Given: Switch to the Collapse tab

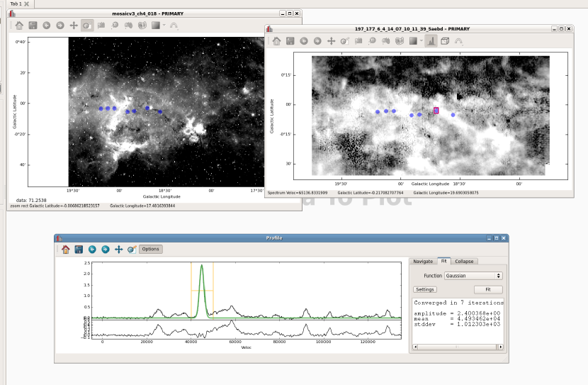Looking at the screenshot, I should point(465,261).
